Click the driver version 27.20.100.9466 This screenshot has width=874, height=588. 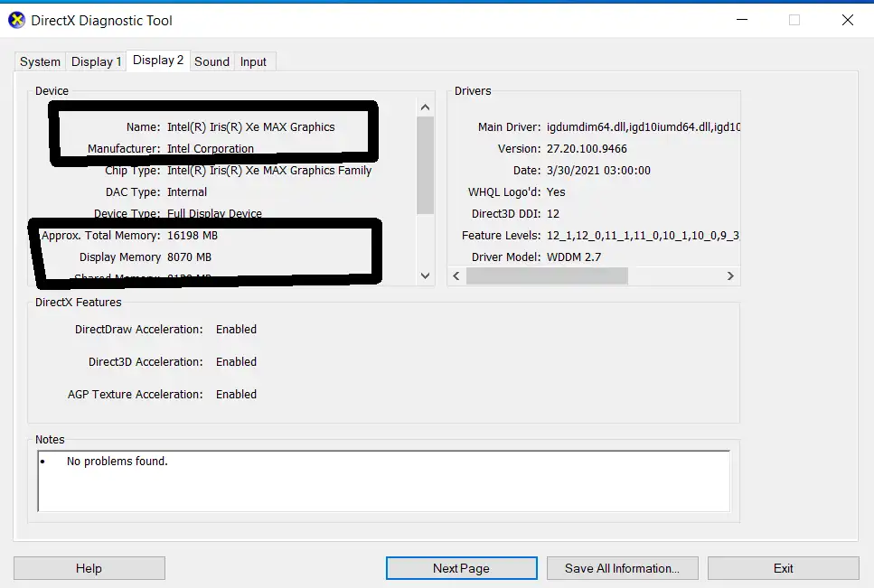[587, 149]
